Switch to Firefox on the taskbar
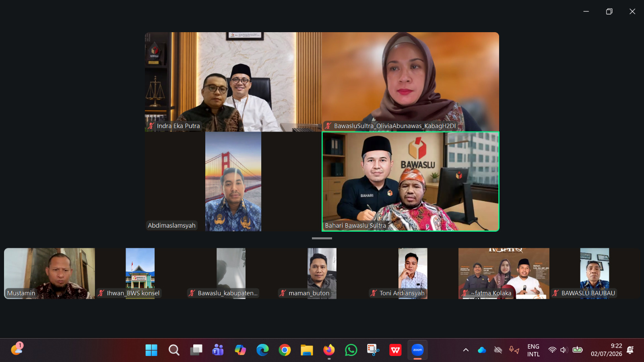 click(329, 350)
